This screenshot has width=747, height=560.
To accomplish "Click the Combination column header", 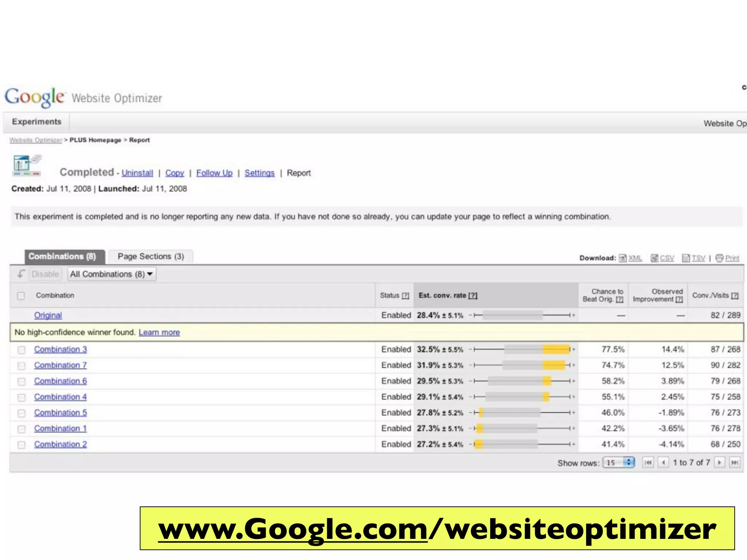I will 55,295.
